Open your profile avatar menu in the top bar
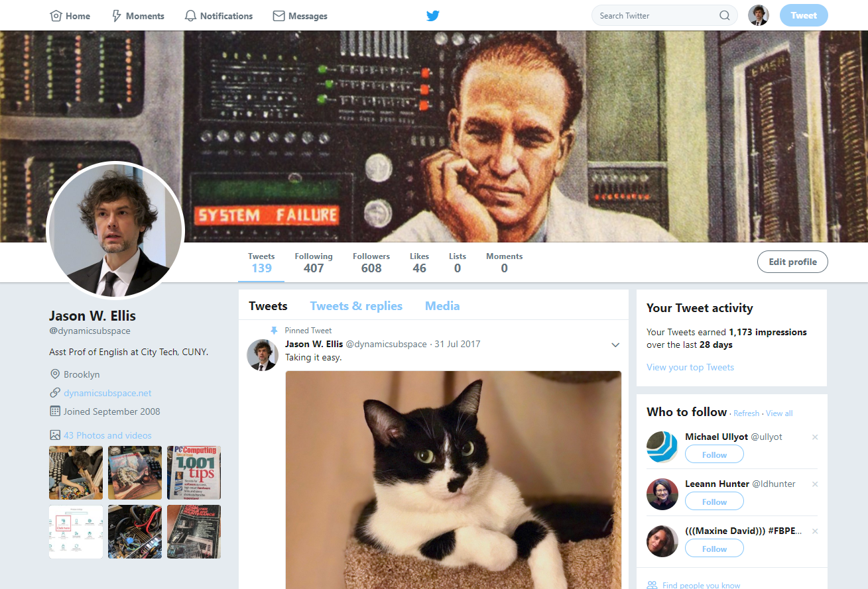Screen dimensions: 868x589 tap(758, 15)
